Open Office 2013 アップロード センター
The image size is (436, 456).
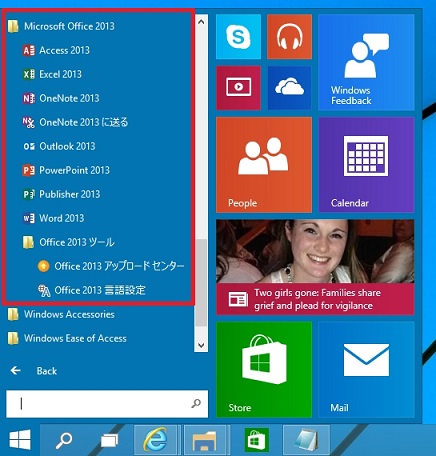[x=111, y=266]
